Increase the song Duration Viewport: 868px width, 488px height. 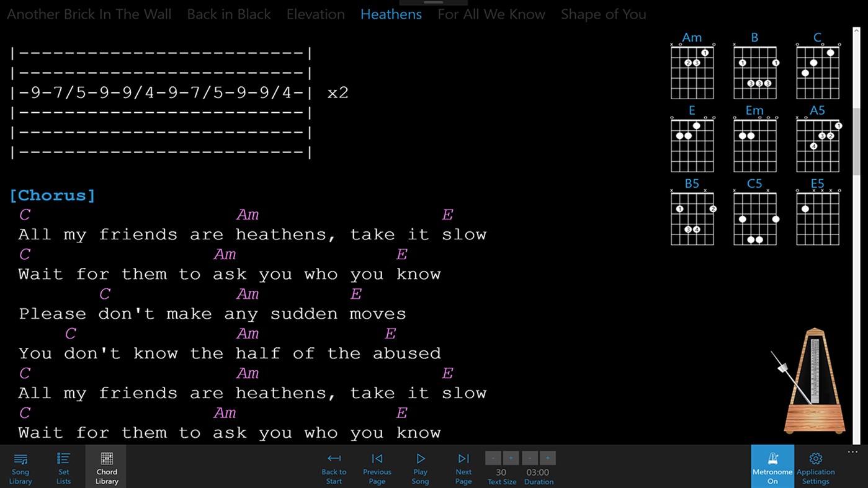[547, 458]
